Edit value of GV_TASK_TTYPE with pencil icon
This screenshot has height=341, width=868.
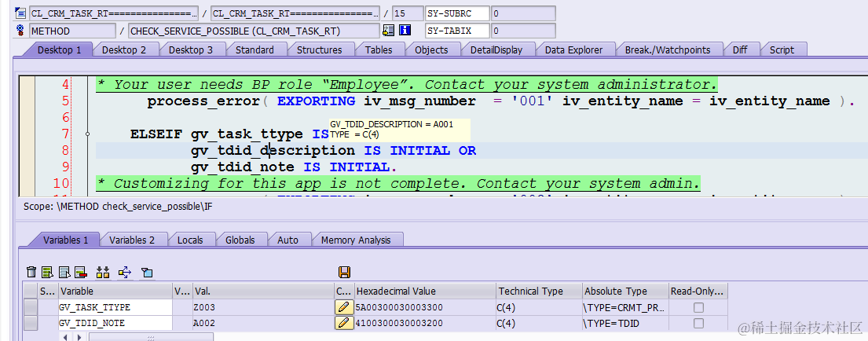pyautogui.click(x=344, y=306)
